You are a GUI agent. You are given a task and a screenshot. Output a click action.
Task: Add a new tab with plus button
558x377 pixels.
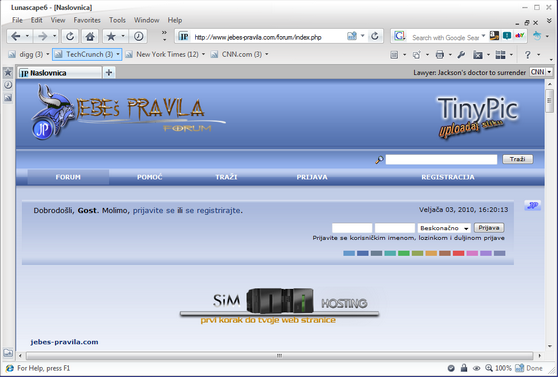pyautogui.click(x=109, y=73)
